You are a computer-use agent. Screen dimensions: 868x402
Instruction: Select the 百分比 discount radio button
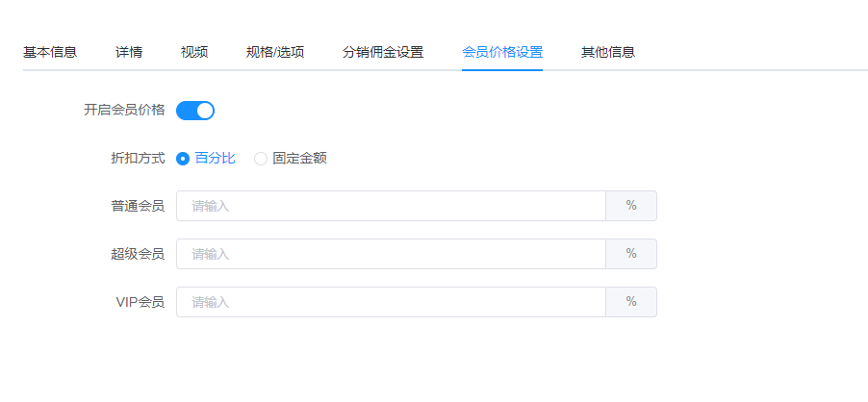183,159
